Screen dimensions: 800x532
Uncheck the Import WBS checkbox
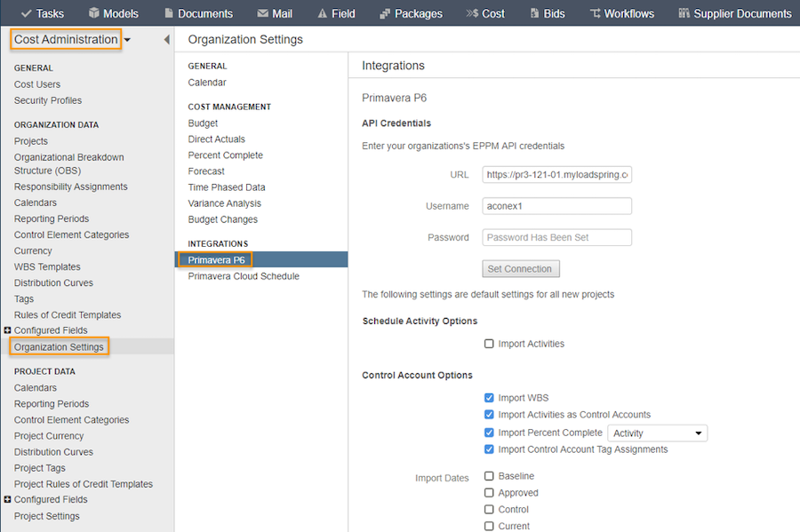[489, 398]
